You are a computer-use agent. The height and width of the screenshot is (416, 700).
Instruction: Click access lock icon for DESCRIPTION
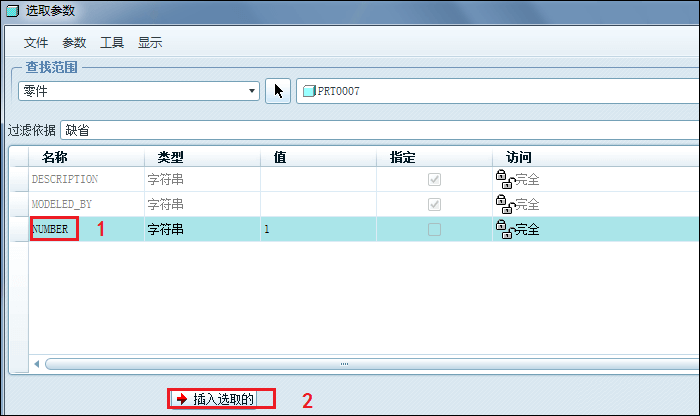pyautogui.click(x=505, y=179)
